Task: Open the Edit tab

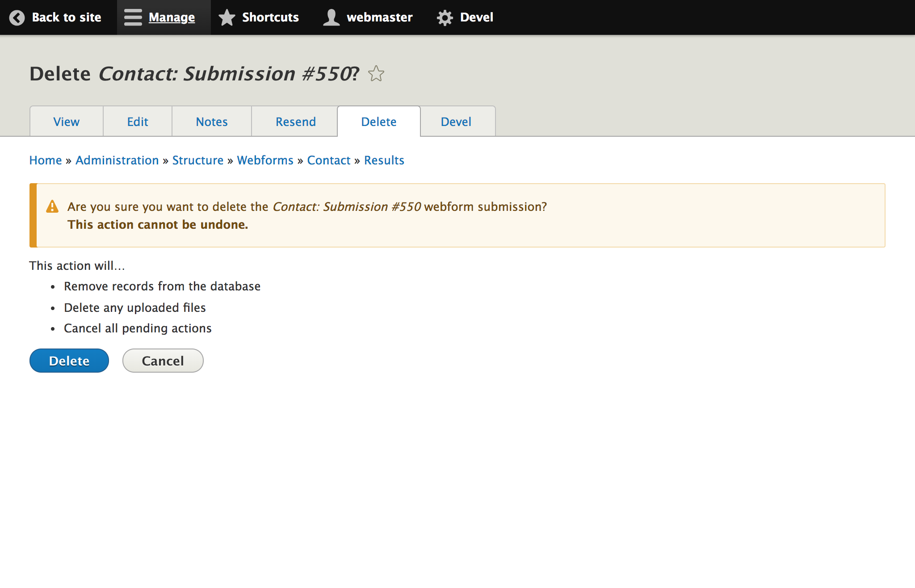Action: point(137,121)
